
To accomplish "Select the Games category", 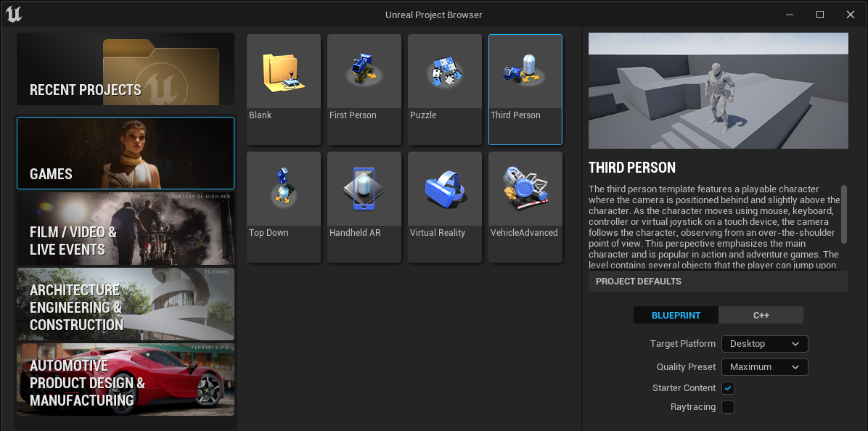I will (x=126, y=153).
